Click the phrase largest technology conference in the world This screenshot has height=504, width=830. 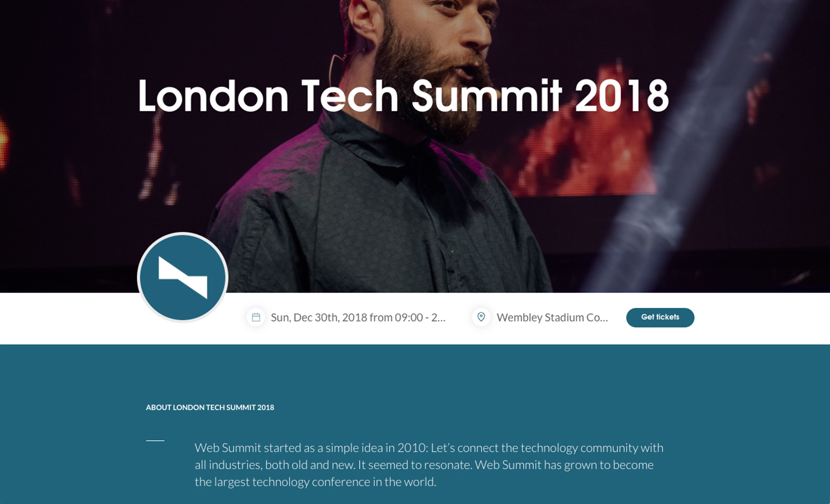point(325,482)
